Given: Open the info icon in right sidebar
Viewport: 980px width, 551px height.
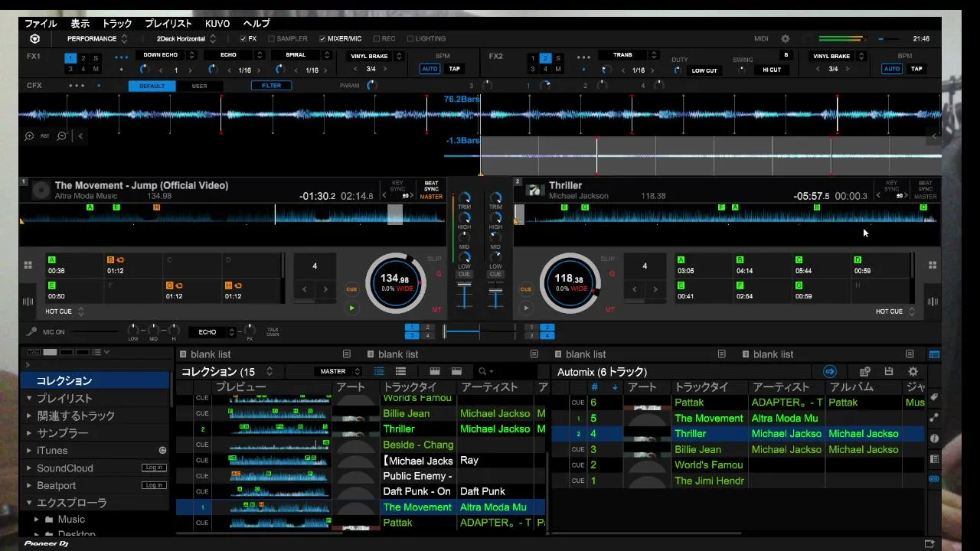Looking at the screenshot, I should (x=934, y=439).
